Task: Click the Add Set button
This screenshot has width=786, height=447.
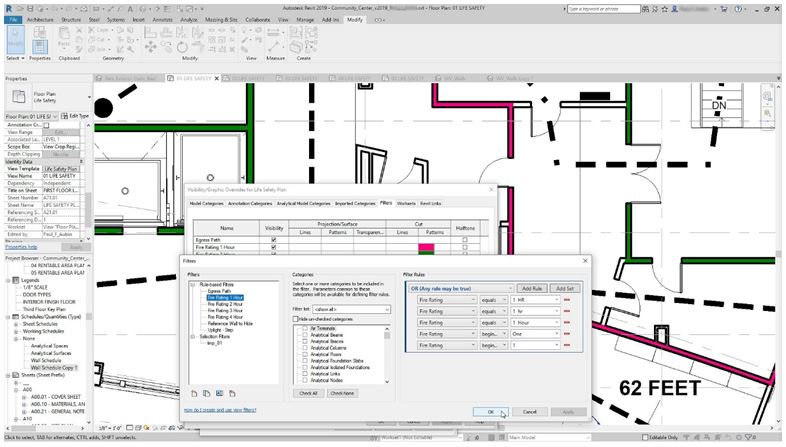Action: pos(565,289)
